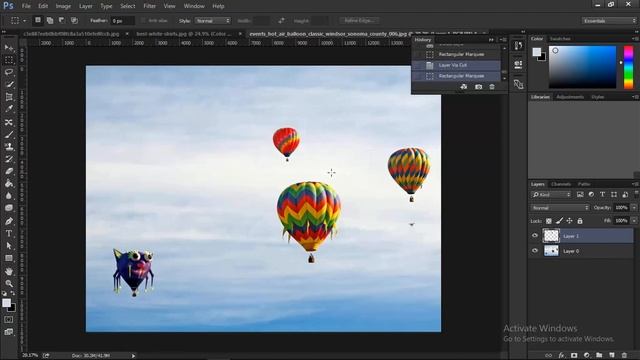
Task: Select the Lasso tool
Action: (9, 72)
